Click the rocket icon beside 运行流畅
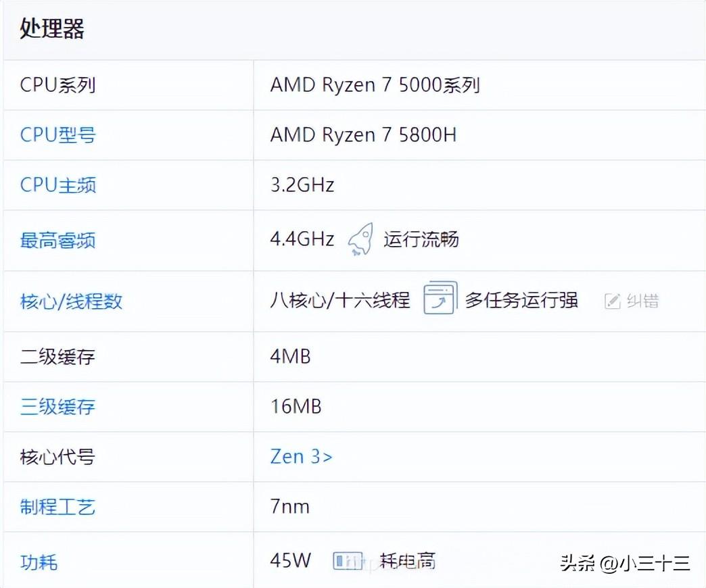This screenshot has height=588, width=706. coord(360,239)
